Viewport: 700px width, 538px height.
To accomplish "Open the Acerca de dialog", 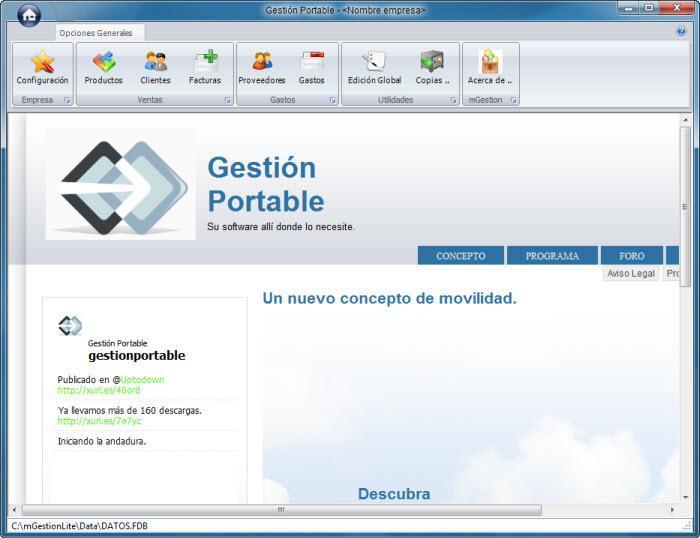I will pos(490,67).
